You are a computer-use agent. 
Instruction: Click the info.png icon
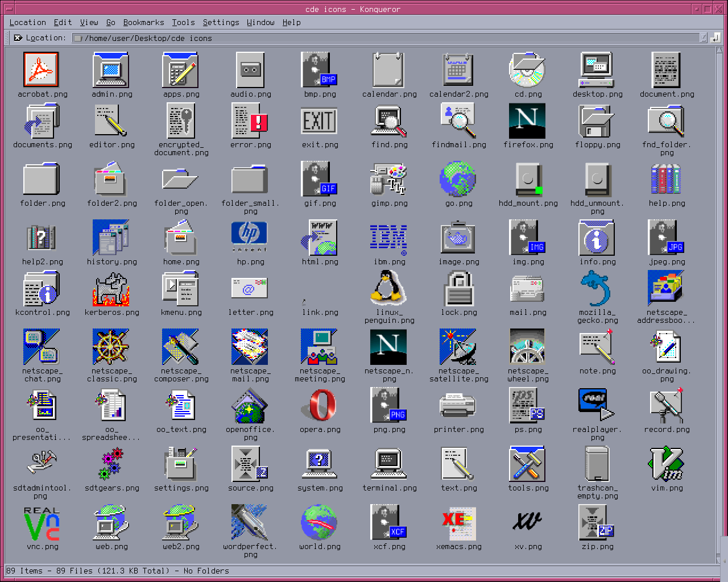point(597,238)
